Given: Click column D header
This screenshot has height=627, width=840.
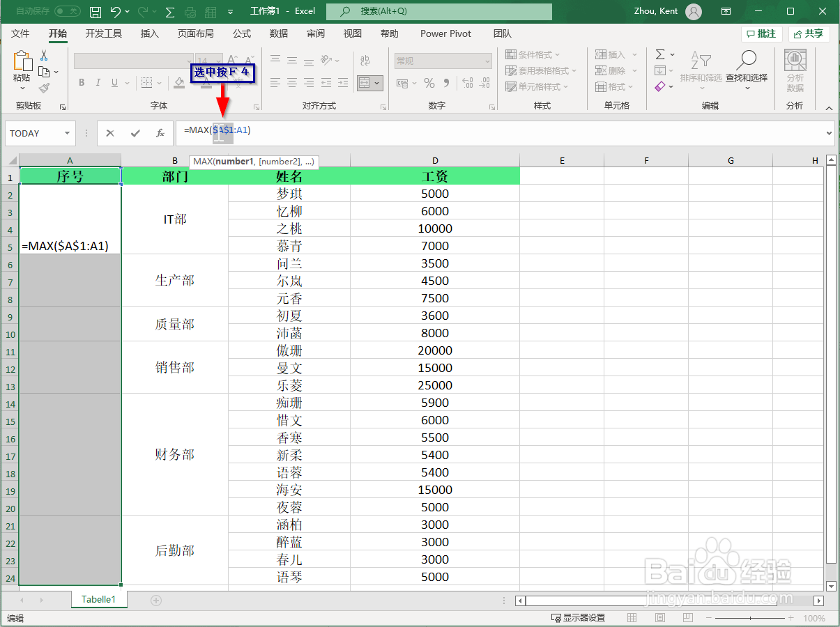Looking at the screenshot, I should pyautogui.click(x=435, y=161).
